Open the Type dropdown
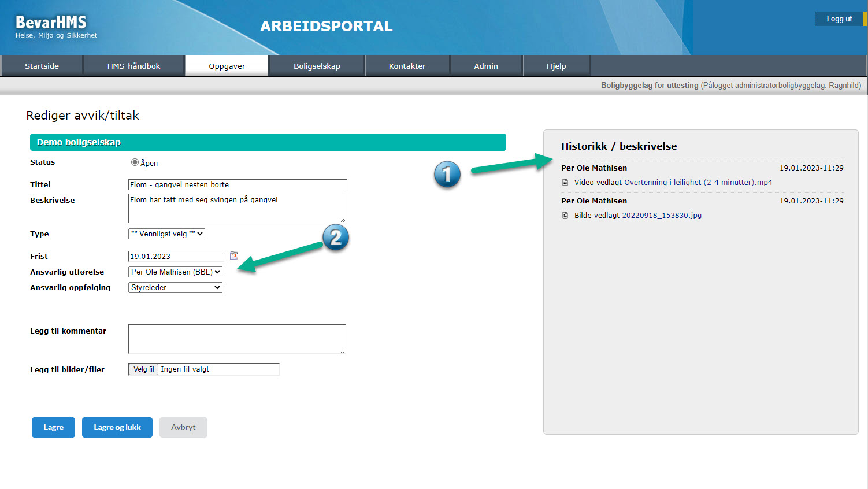Image resolution: width=868 pixels, height=489 pixels. (166, 234)
